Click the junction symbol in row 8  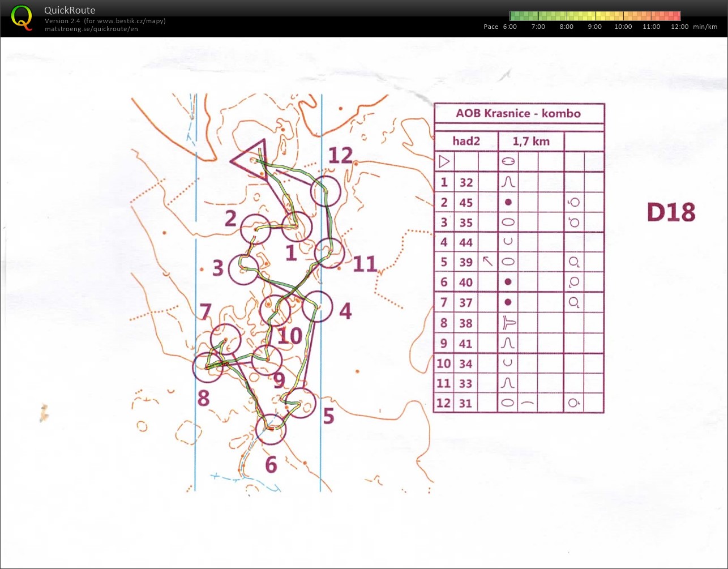coord(508,323)
